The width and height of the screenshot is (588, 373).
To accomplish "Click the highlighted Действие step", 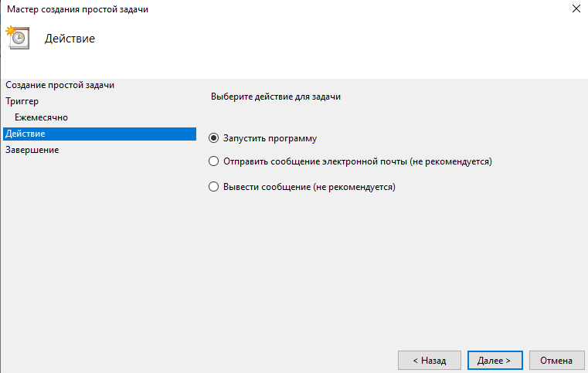I will (100, 134).
